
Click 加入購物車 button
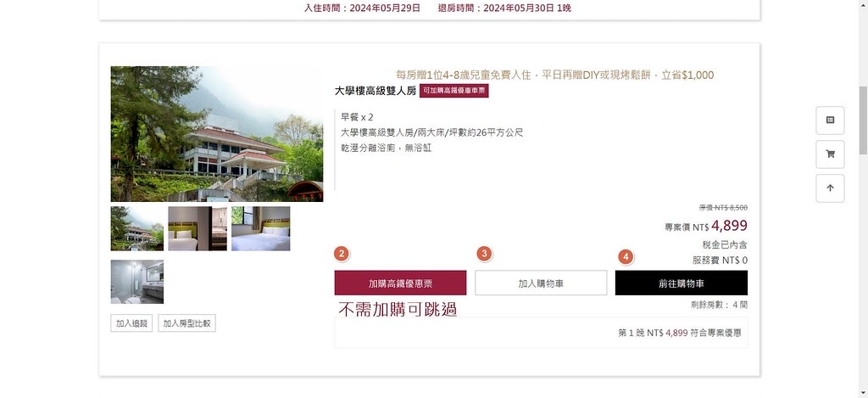click(x=541, y=283)
